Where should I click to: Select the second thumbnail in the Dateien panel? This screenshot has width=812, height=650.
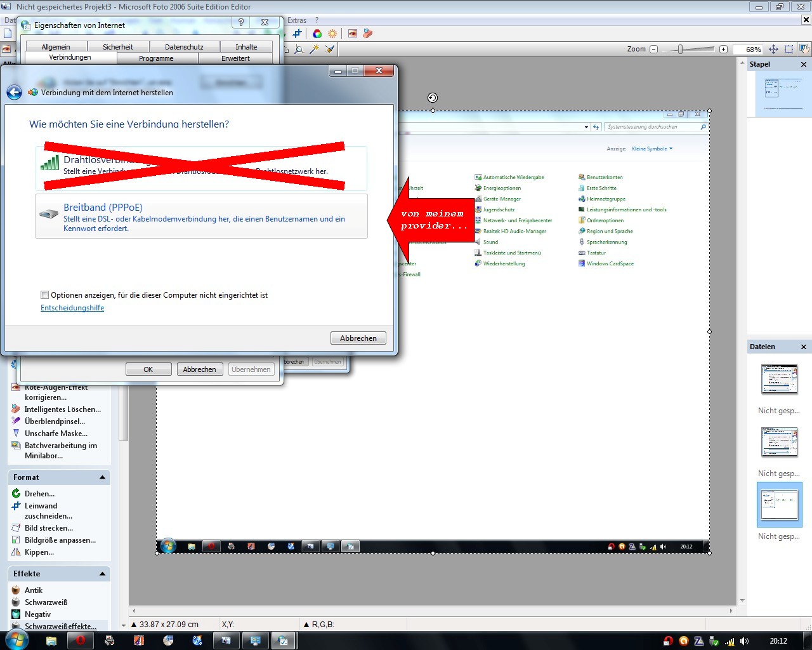click(779, 442)
